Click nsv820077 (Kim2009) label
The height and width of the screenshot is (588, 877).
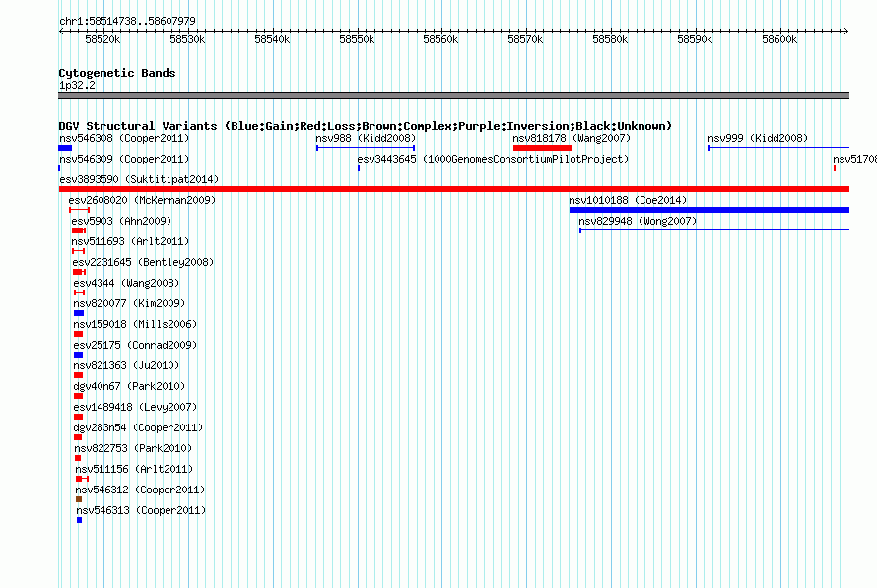click(x=129, y=303)
